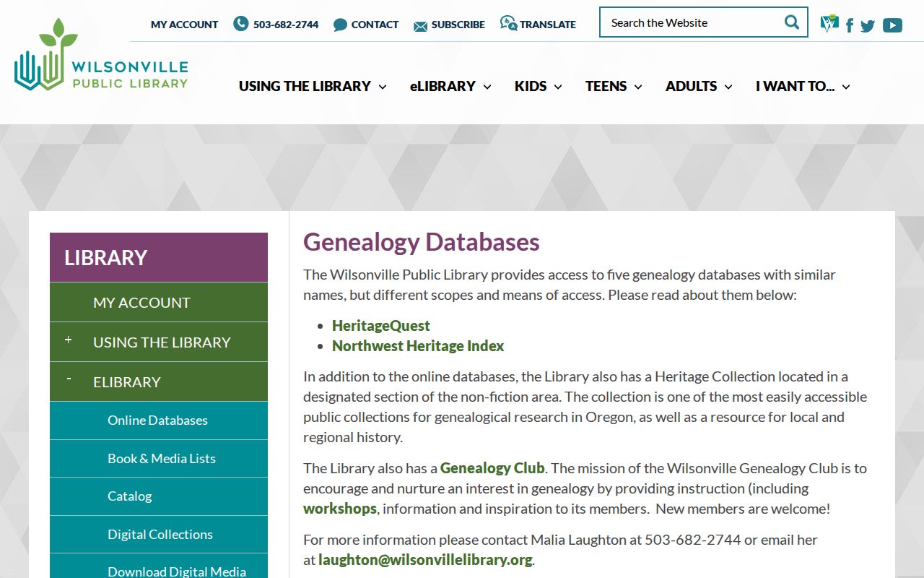Click the Translate globe icon
924x578 pixels.
pos(508,24)
